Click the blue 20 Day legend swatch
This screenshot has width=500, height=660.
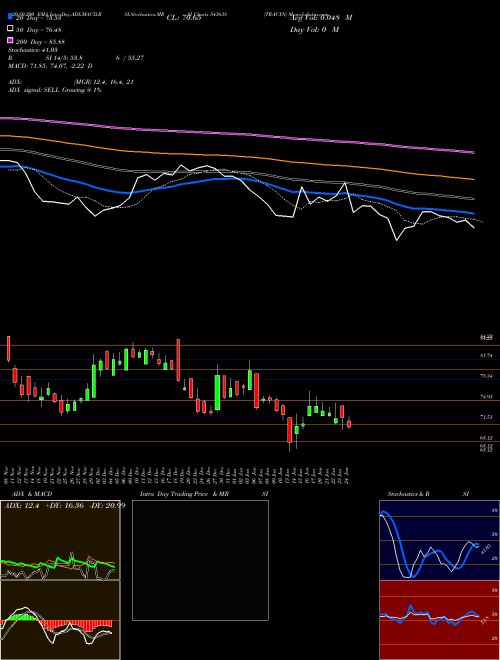10,17
